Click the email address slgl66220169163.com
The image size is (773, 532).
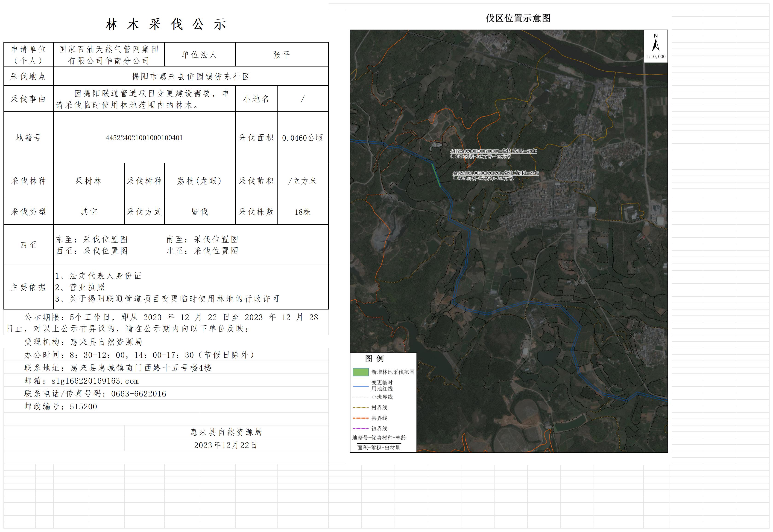tap(95, 381)
